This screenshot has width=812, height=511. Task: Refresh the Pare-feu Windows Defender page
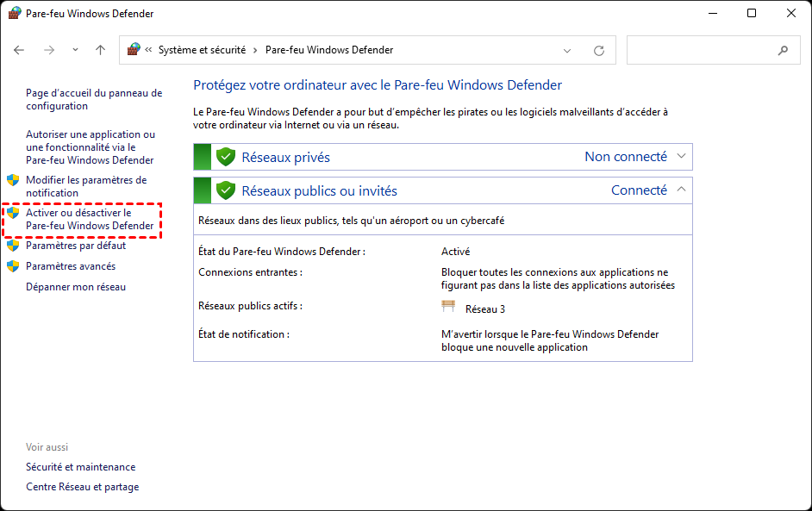pos(599,50)
